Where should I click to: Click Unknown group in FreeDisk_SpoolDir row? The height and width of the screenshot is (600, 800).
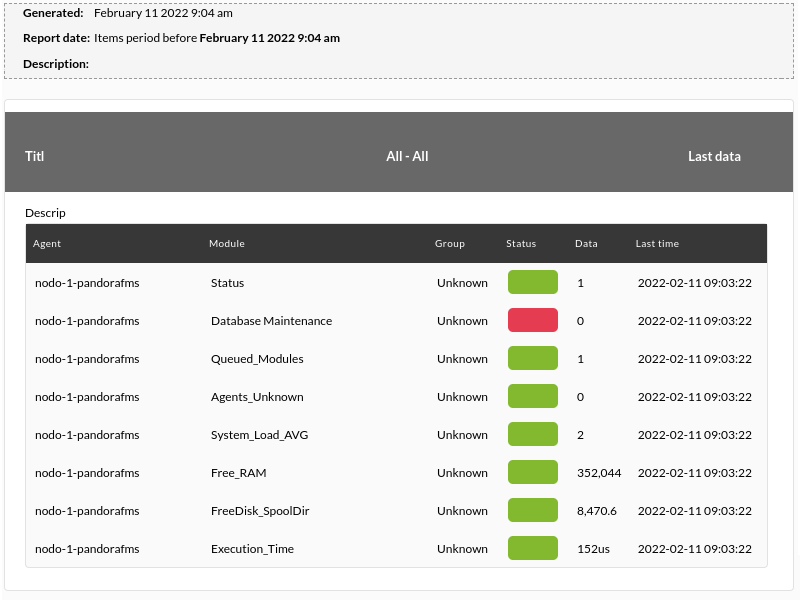[462, 511]
